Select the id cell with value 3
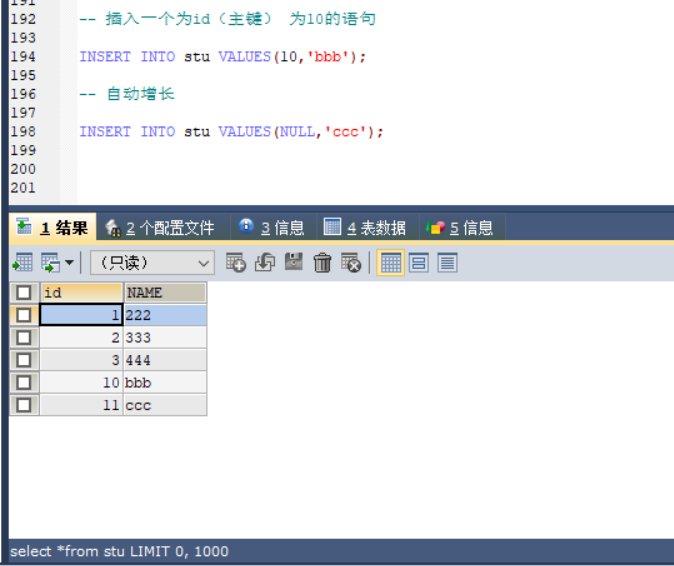The image size is (674, 566). click(x=82, y=360)
